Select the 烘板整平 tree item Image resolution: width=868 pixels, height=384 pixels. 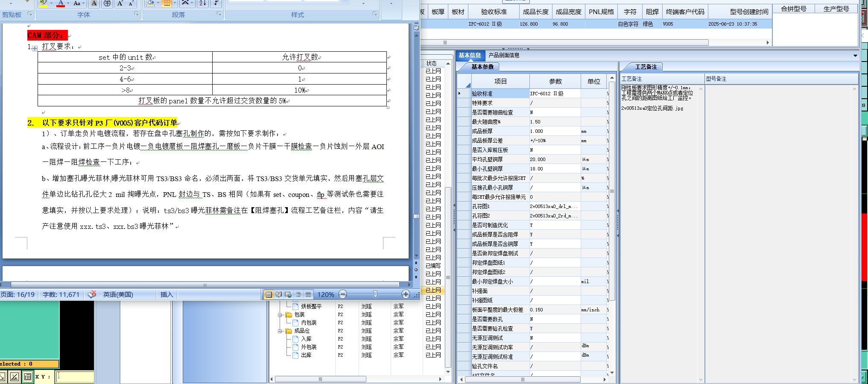coord(311,307)
